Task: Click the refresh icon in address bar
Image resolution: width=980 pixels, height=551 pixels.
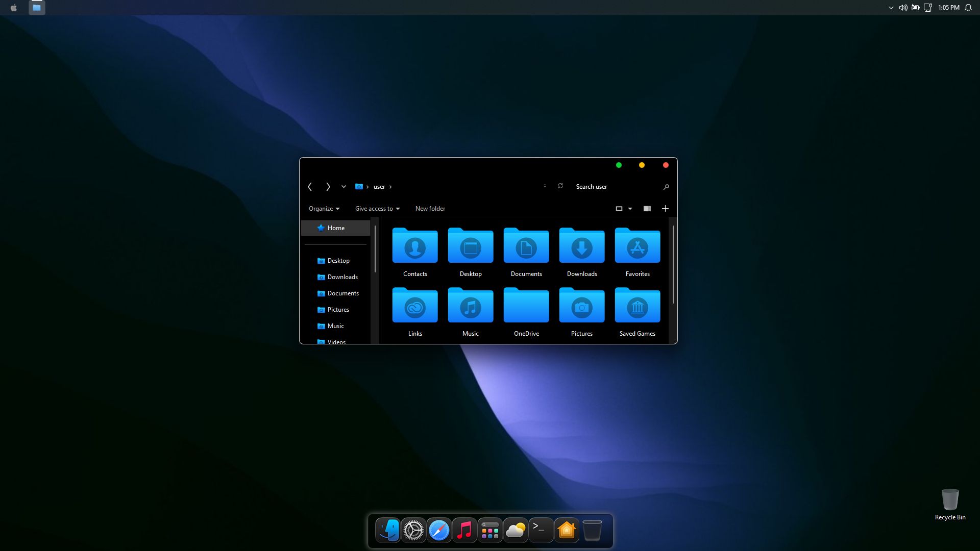Action: [560, 186]
